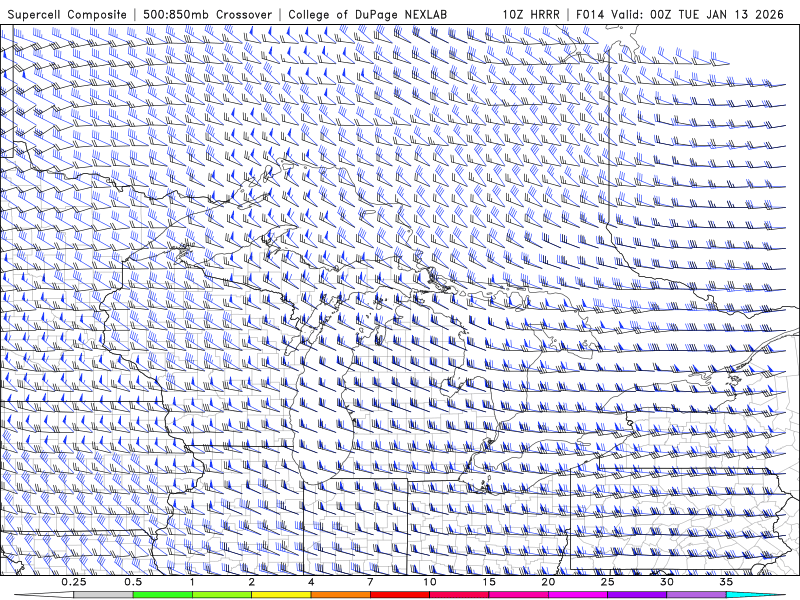
Task: Click the "College of DuPage NEXLAB" text
Action: coord(367,15)
